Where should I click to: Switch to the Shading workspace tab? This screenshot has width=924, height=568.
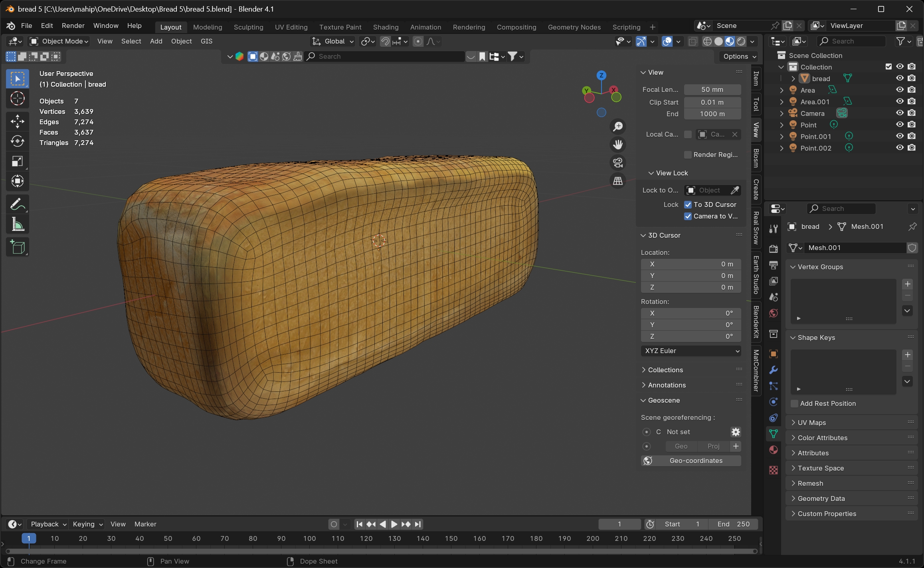click(x=386, y=27)
